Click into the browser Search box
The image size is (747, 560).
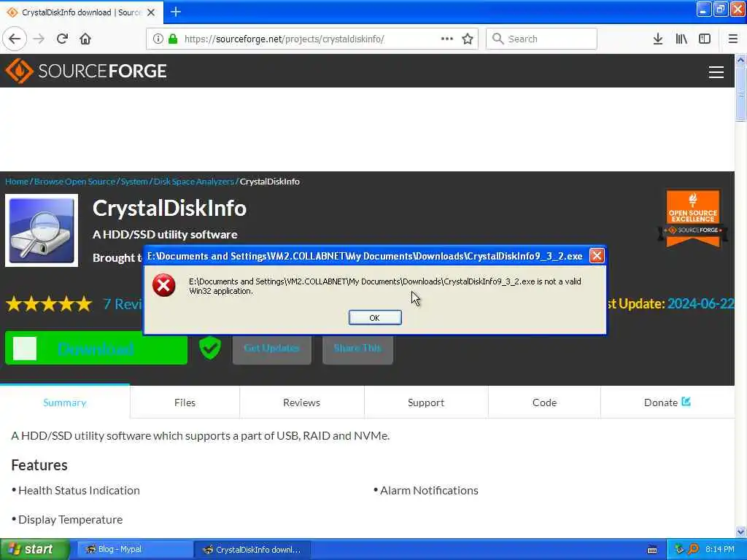(x=541, y=39)
